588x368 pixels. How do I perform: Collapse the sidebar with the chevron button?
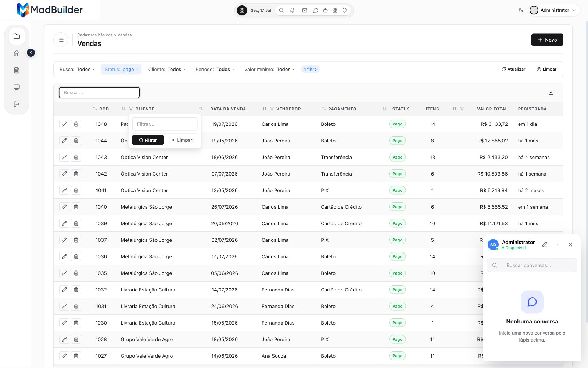(x=31, y=53)
